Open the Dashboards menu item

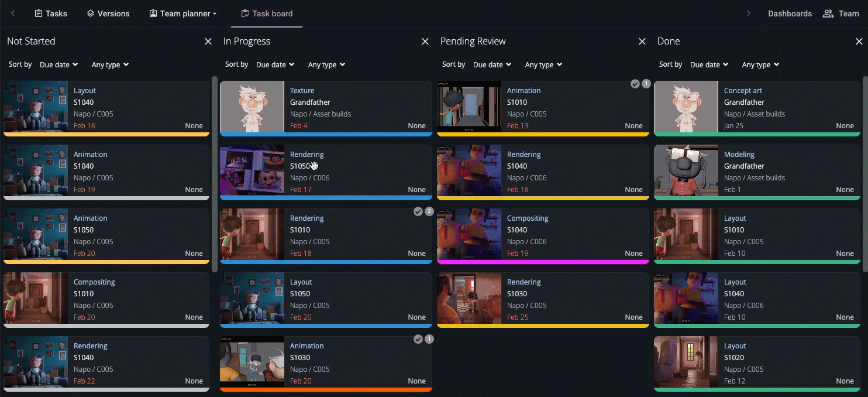pos(790,13)
